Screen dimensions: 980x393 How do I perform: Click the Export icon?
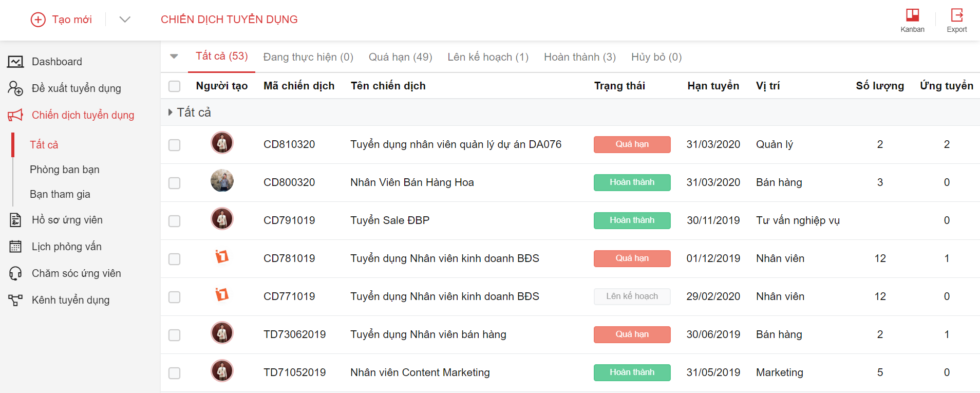coord(956,15)
